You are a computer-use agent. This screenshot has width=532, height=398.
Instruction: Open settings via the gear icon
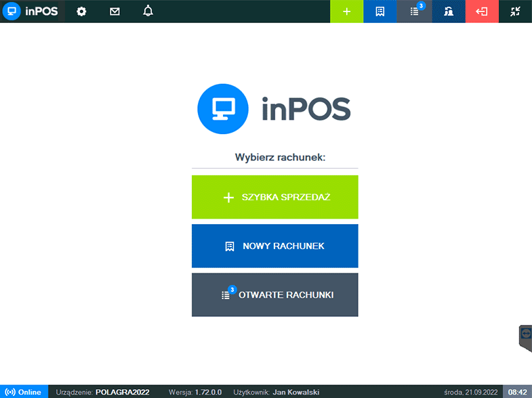click(81, 12)
